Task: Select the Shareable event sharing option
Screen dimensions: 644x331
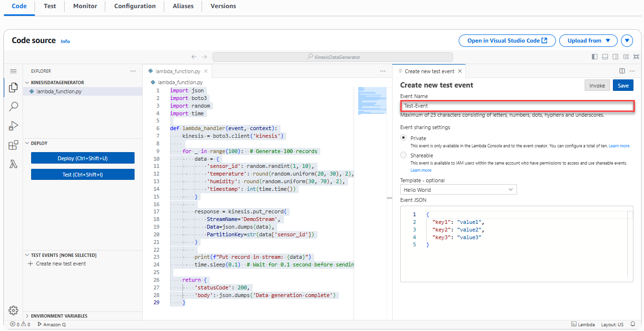Action: (404, 155)
